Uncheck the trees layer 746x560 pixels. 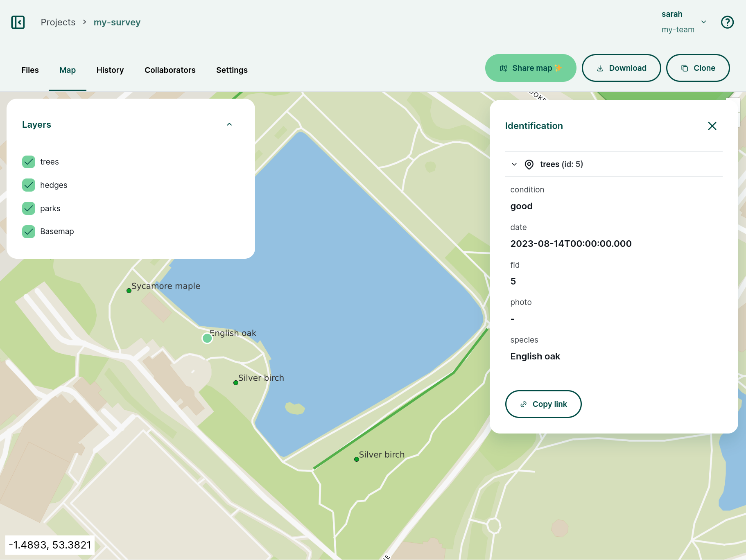28,162
